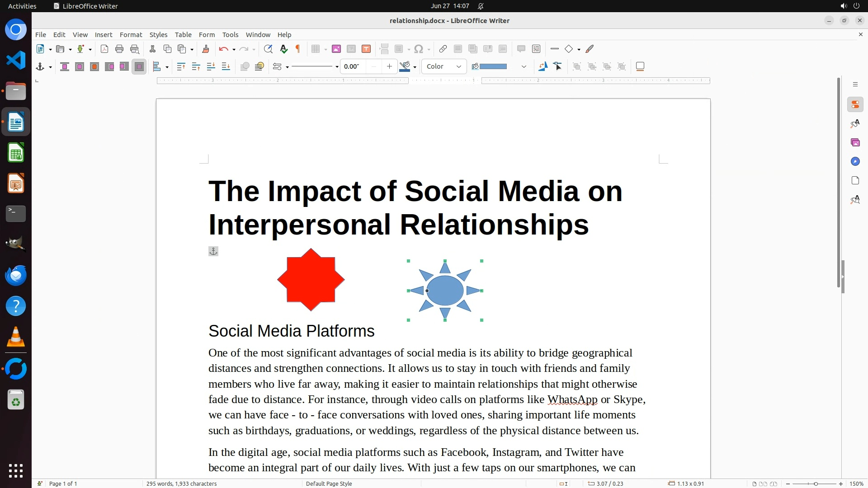Image resolution: width=868 pixels, height=488 pixels.
Task: Toggle the Wrap Through option
Action: [x=139, y=66]
